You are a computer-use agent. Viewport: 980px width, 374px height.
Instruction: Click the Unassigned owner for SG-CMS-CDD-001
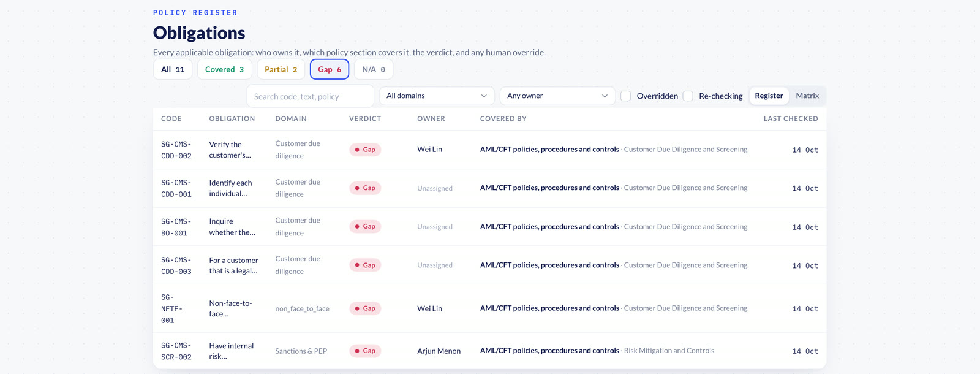coord(435,188)
